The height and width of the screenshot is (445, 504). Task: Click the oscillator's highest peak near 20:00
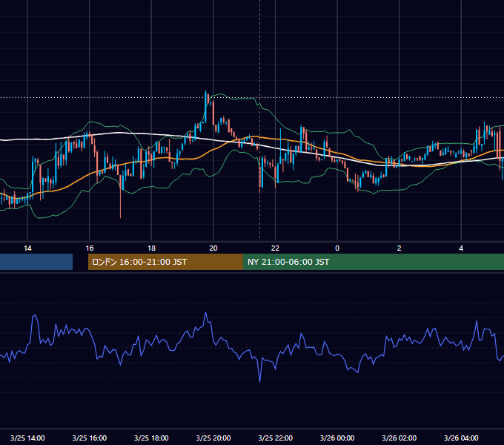click(x=206, y=313)
